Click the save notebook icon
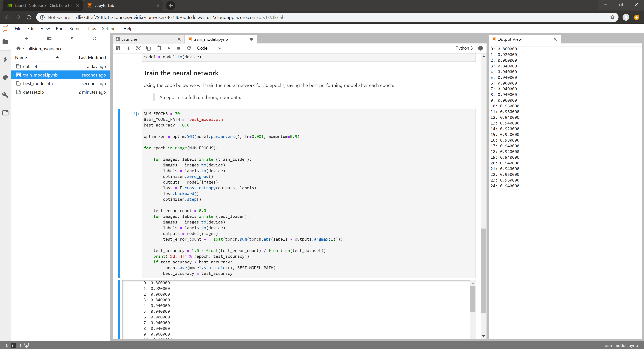 (x=118, y=48)
